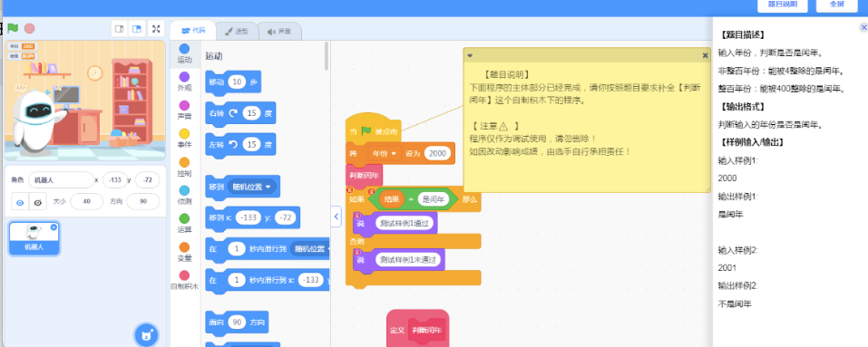Screen dimensions: 868x347
Task: Edit the sprite name field 机器人
Action: pyautogui.click(x=61, y=180)
